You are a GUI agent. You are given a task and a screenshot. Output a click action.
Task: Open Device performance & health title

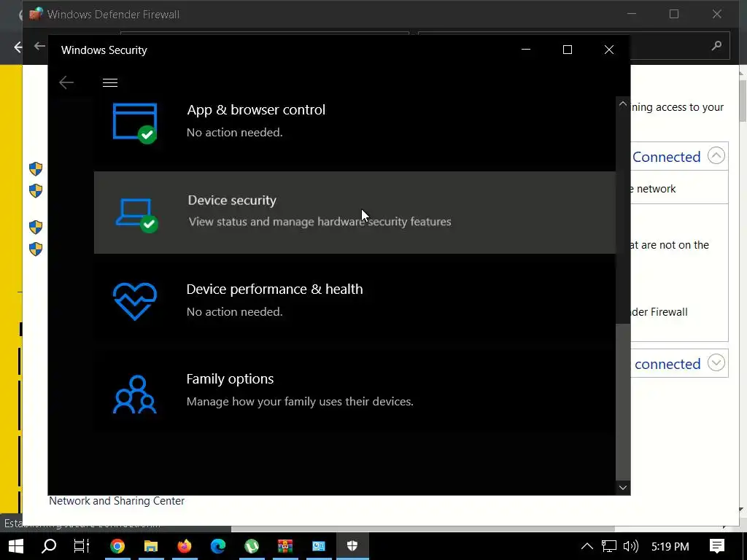274,289
